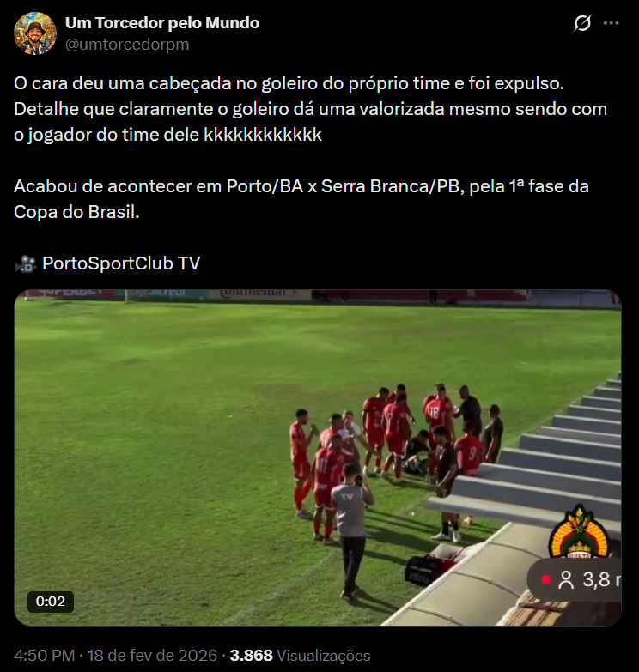This screenshot has height=672, width=639.
Task: Click the Porto club crest in video
Action: point(579,531)
